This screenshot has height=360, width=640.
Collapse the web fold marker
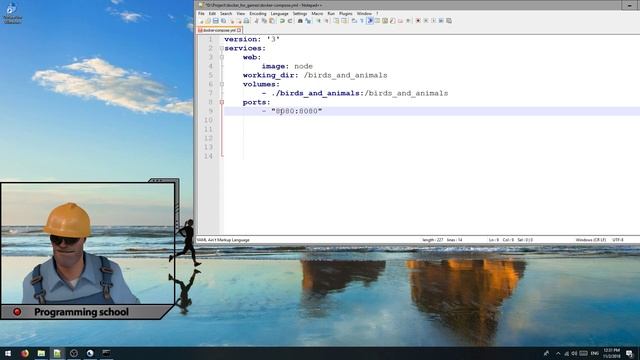(x=222, y=57)
